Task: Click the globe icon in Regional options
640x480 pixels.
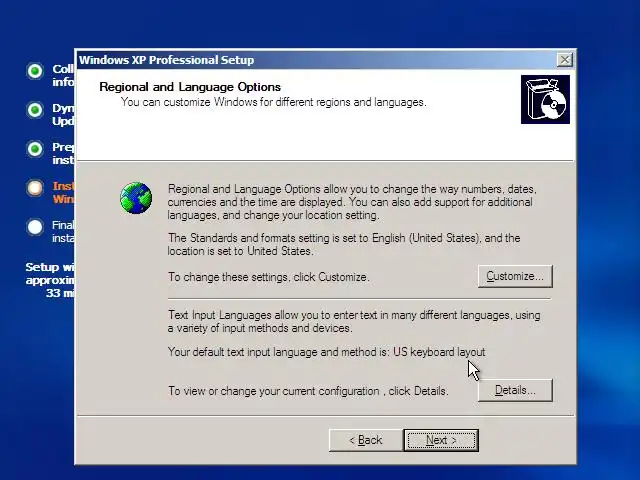Action: 136,198
